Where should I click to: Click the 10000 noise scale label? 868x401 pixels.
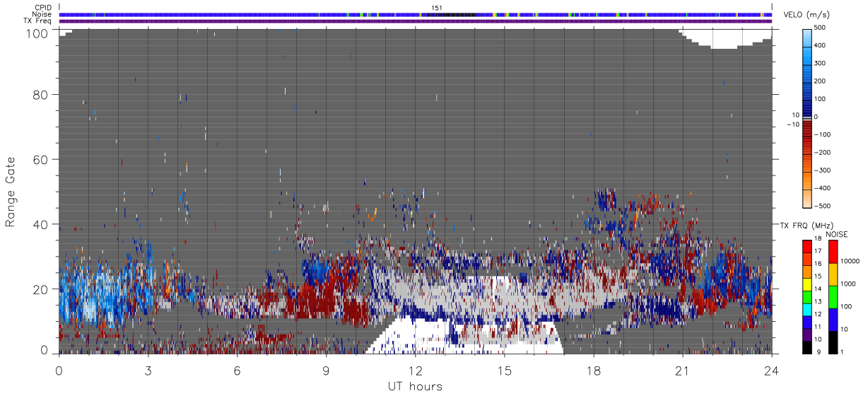tap(850, 261)
